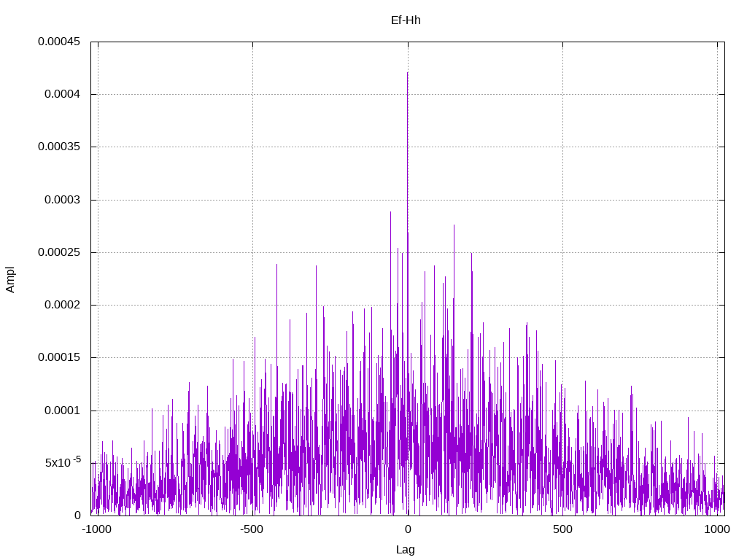
Task: Click x-axis tick label -500
Action: pyautogui.click(x=252, y=529)
